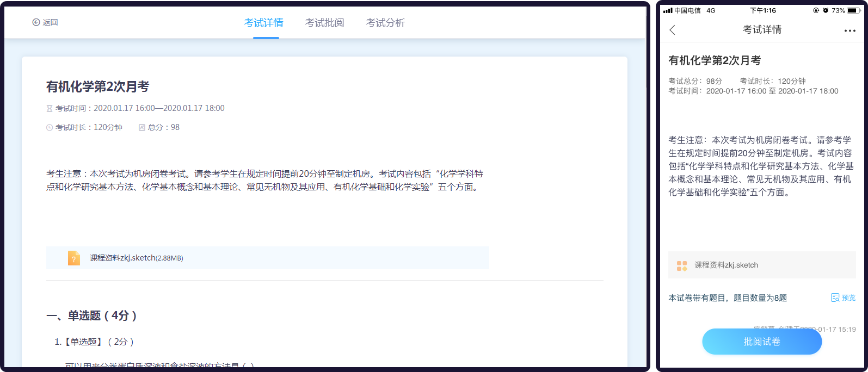
Task: Click the orange unknown-file icon of the attachment
Action: [74, 258]
